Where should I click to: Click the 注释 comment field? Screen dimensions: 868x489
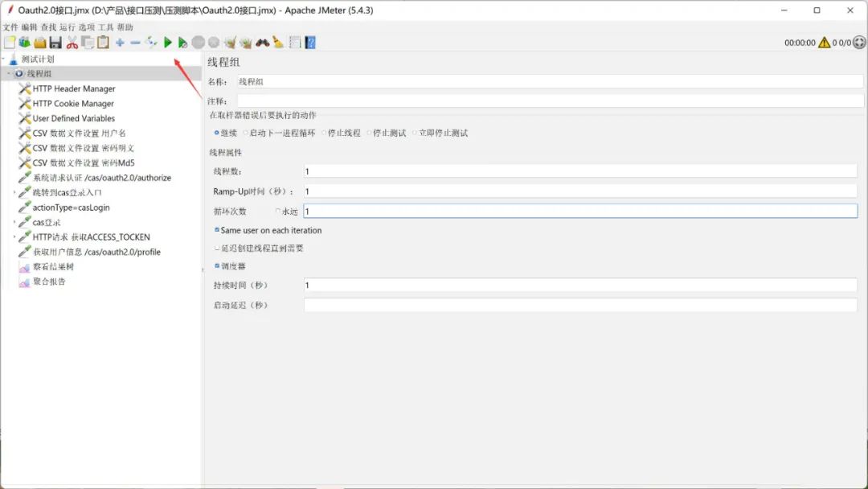point(551,101)
